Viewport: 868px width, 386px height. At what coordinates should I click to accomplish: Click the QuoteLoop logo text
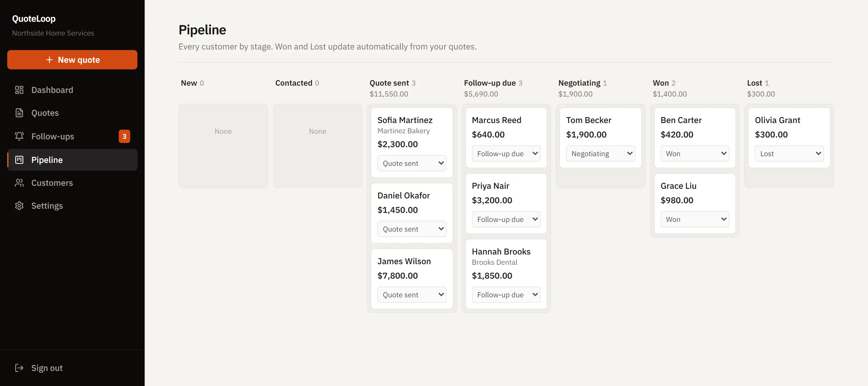coord(34,18)
